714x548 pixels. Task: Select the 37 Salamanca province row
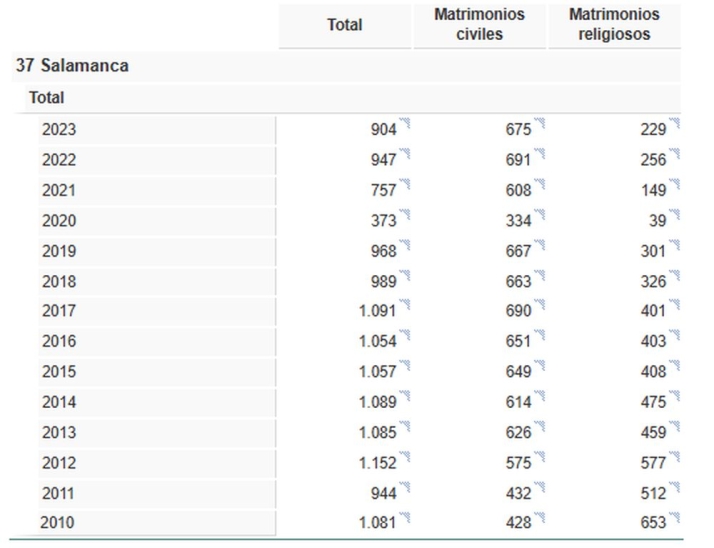72,66
